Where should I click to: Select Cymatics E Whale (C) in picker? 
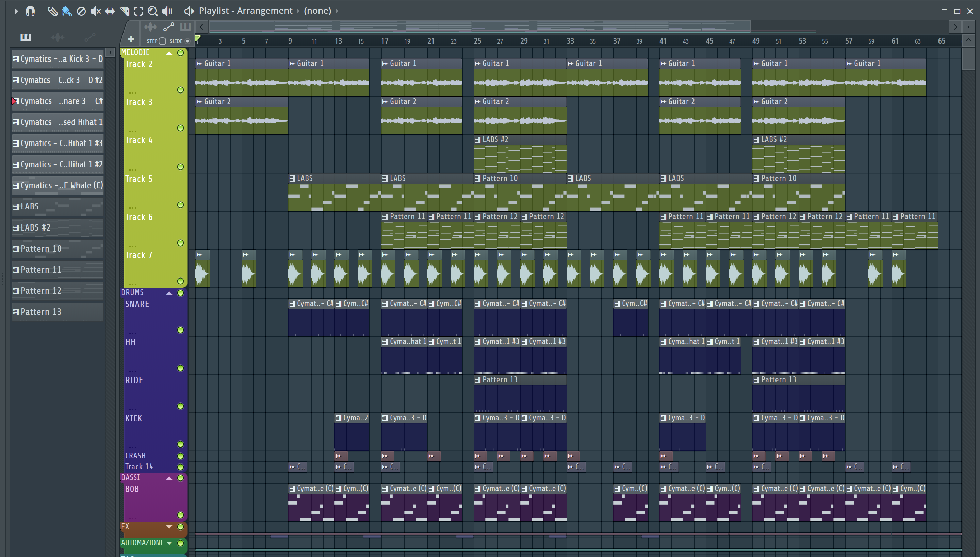pos(58,186)
